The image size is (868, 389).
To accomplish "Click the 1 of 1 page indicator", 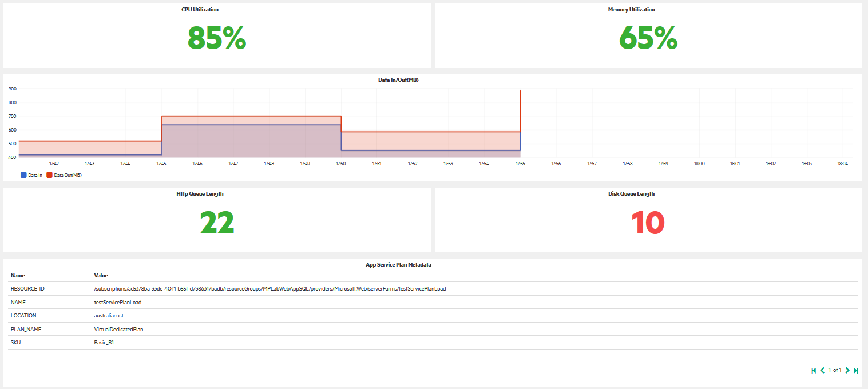I will [834, 370].
